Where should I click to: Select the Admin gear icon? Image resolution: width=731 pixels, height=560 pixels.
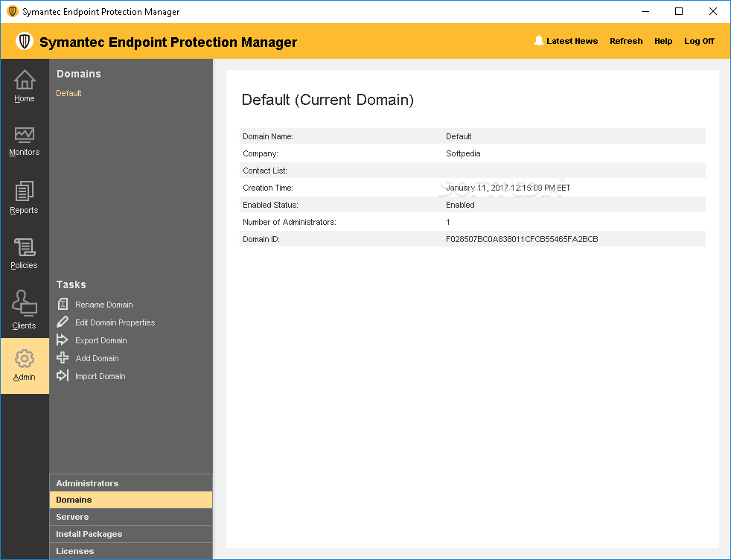point(25,359)
